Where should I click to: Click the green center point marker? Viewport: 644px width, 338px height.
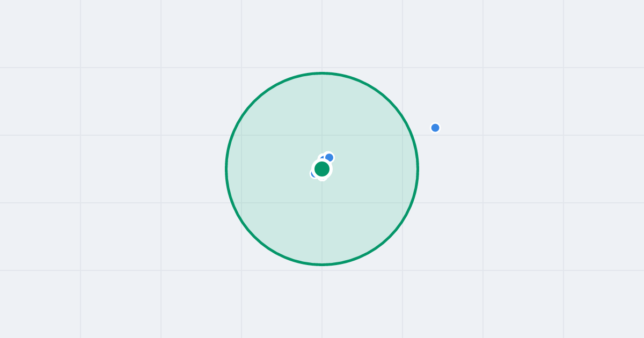(322, 169)
